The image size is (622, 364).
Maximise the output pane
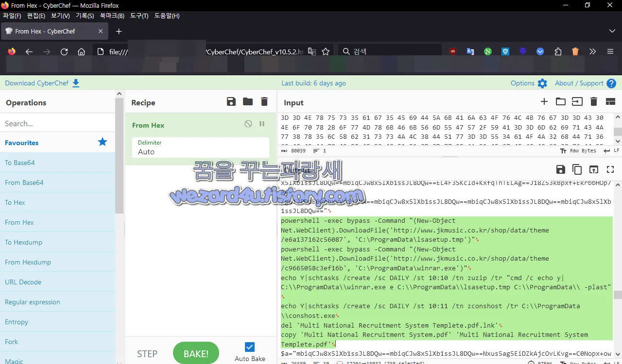[611, 169]
